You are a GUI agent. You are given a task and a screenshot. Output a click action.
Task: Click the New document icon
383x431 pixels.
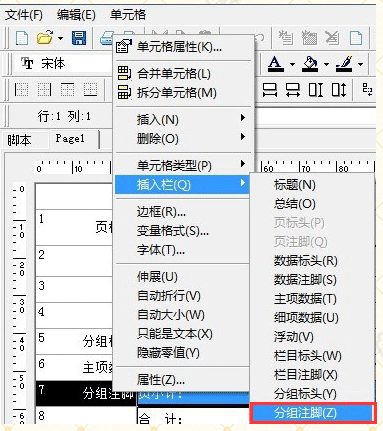[22, 38]
